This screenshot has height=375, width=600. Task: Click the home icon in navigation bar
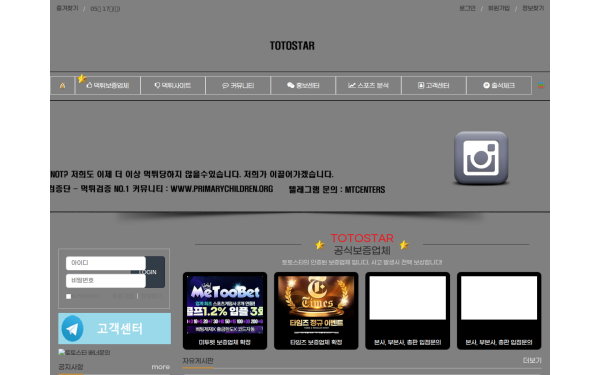pos(62,86)
